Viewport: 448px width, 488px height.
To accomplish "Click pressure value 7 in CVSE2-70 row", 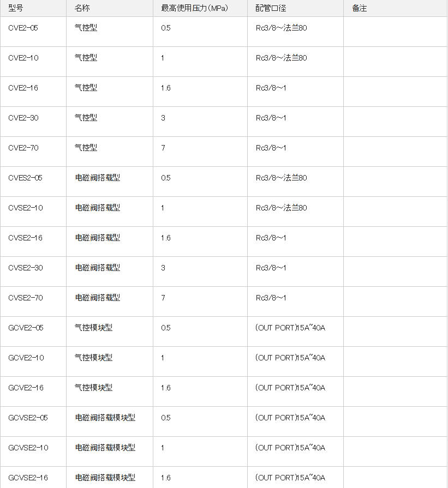I will [x=163, y=298].
